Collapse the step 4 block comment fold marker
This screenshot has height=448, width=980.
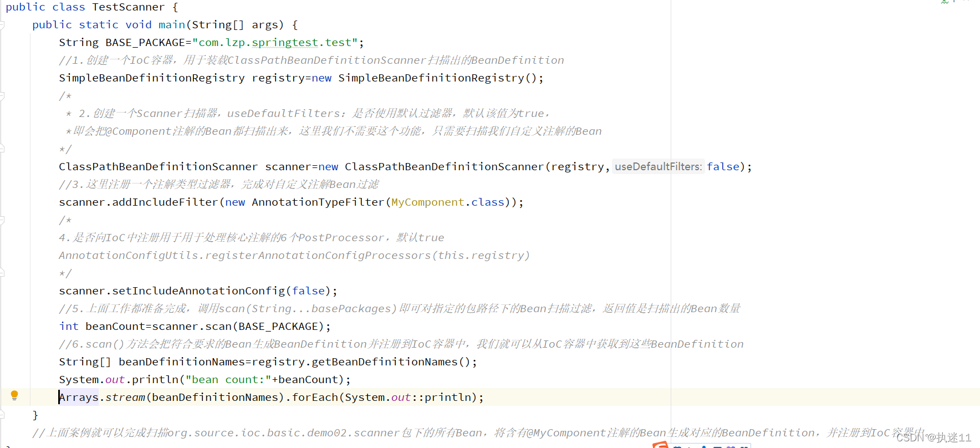click(2, 220)
